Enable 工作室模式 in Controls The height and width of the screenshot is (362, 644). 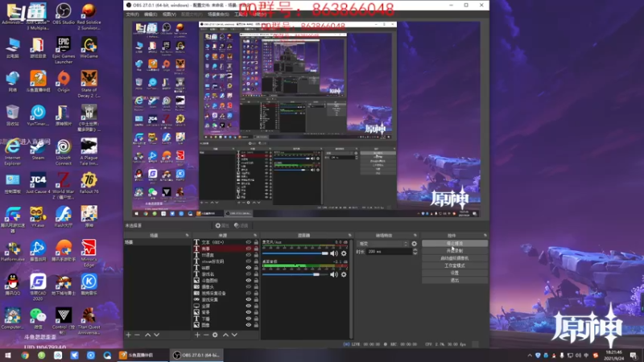[455, 265]
